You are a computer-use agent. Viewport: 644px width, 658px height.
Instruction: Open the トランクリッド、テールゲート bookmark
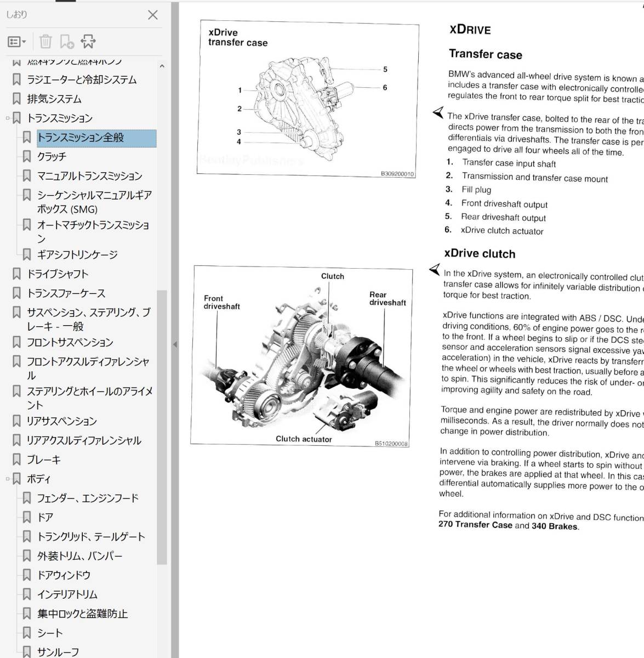(x=91, y=536)
